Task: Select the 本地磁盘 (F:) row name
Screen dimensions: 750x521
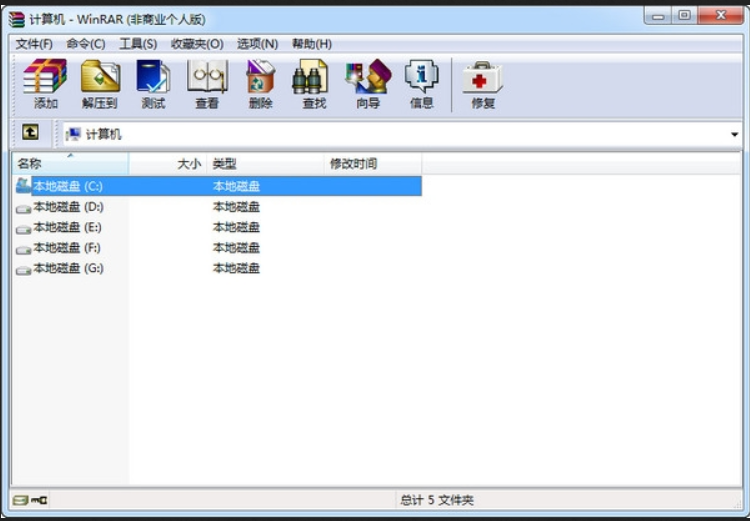Action: pyautogui.click(x=67, y=248)
